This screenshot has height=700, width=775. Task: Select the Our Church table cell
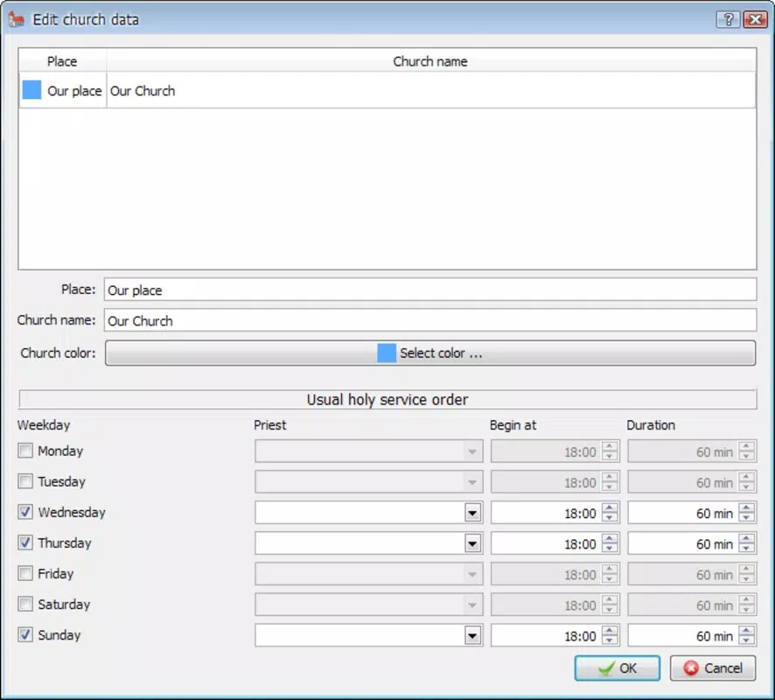click(x=431, y=90)
